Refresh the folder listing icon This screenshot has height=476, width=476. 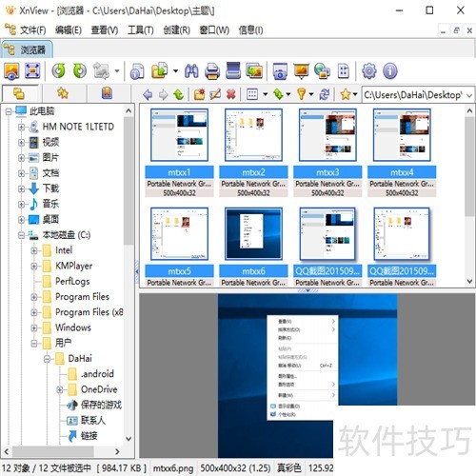[x=325, y=94]
